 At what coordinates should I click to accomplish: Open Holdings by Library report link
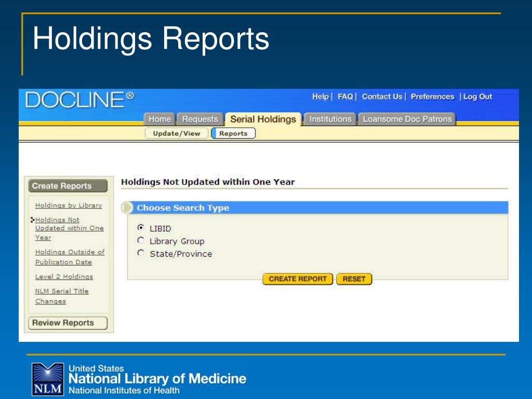(69, 205)
